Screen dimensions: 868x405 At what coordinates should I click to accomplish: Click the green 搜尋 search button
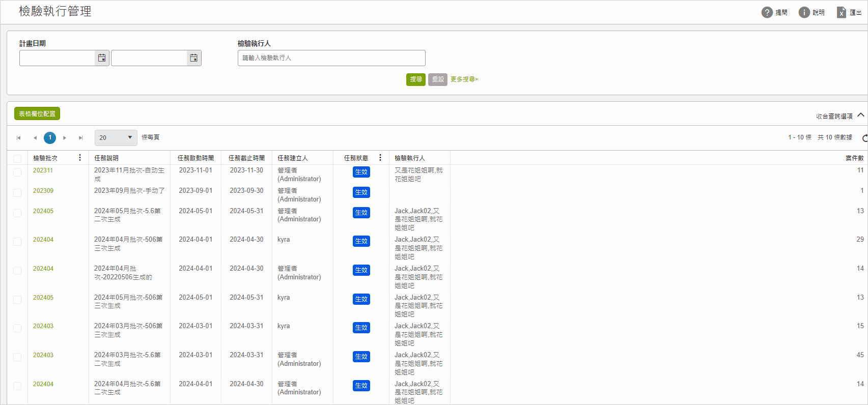(416, 79)
